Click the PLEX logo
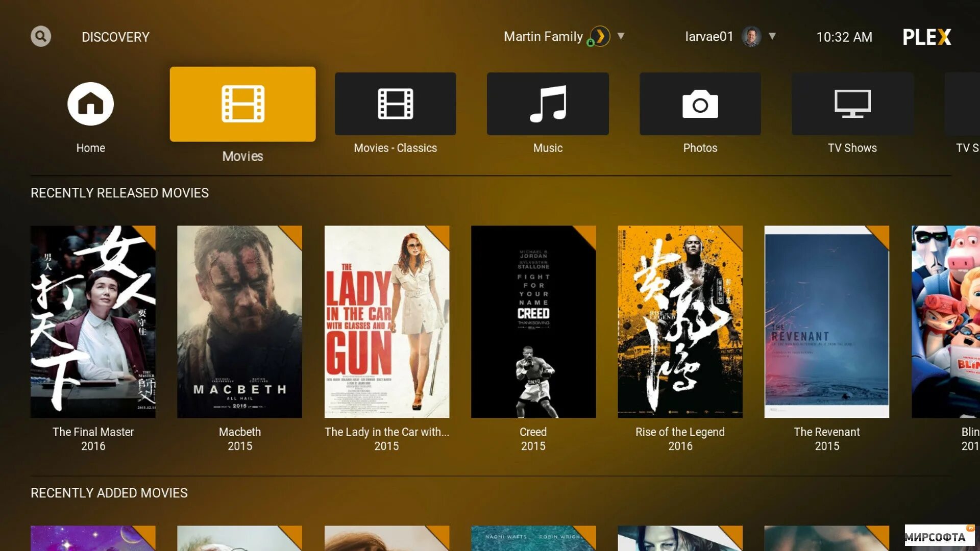980x551 pixels. click(x=926, y=37)
